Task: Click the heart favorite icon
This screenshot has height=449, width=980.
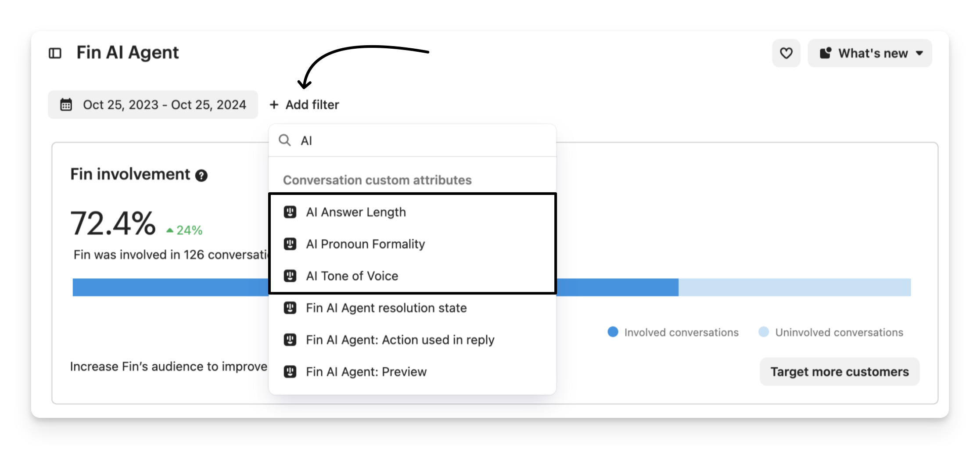Action: click(786, 54)
